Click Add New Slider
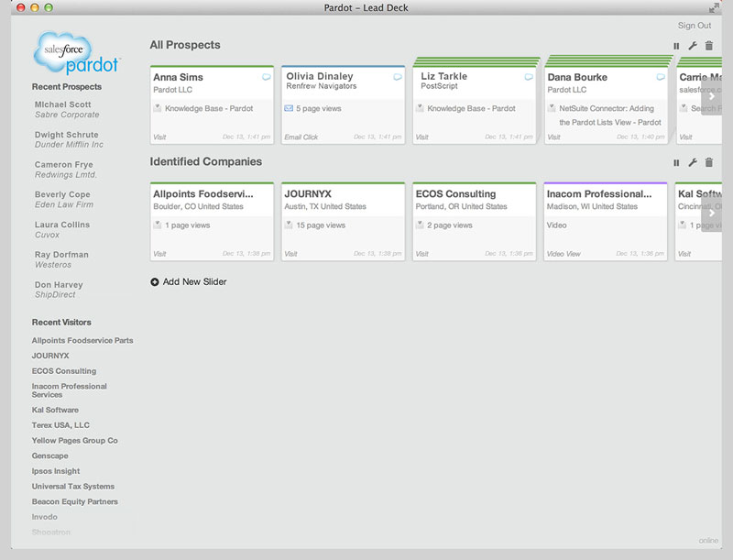Viewport: 733px width, 560px height. click(x=194, y=282)
